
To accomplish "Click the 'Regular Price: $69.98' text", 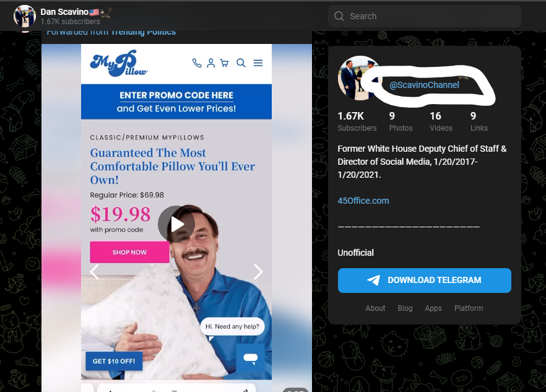I will (x=127, y=195).
